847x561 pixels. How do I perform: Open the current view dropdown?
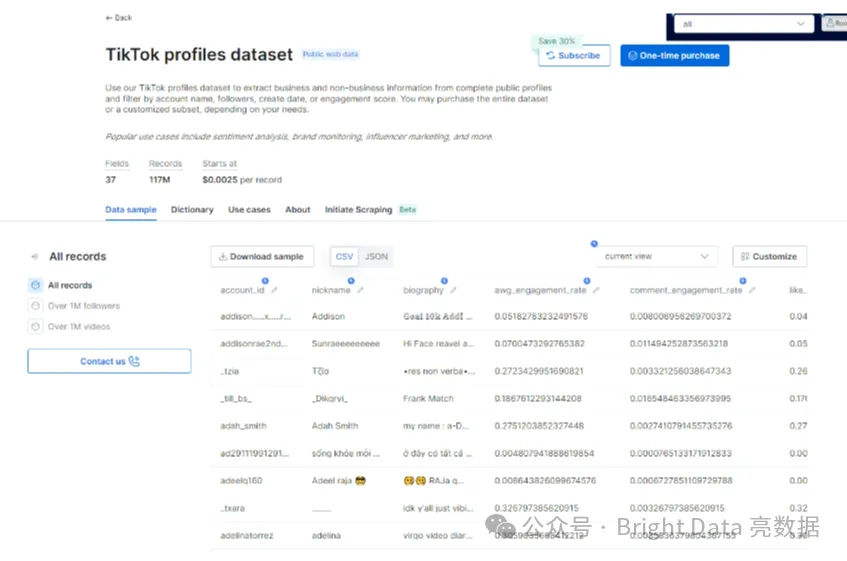[x=657, y=256]
